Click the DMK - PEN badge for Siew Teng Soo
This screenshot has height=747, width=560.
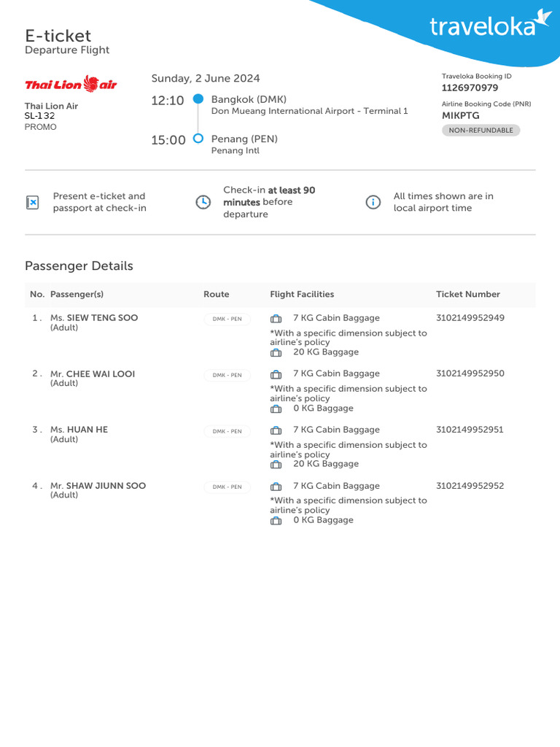click(227, 319)
